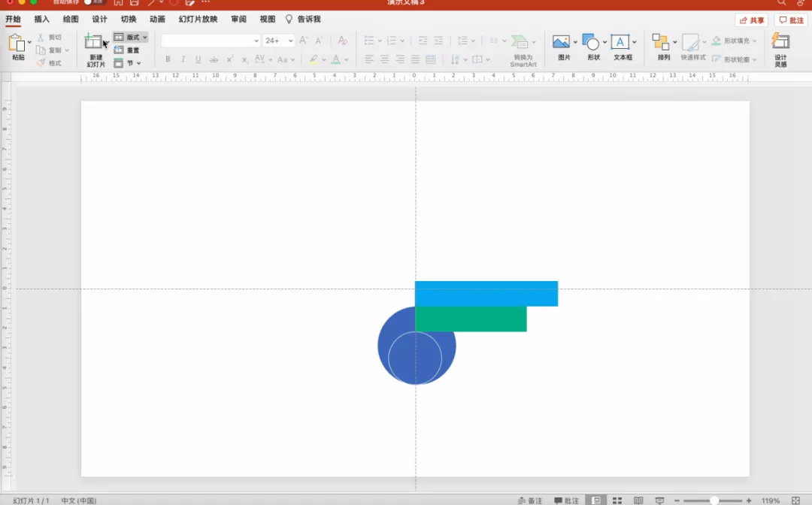This screenshot has width=812, height=505.
Task: Decrease list indent level
Action: point(423,41)
